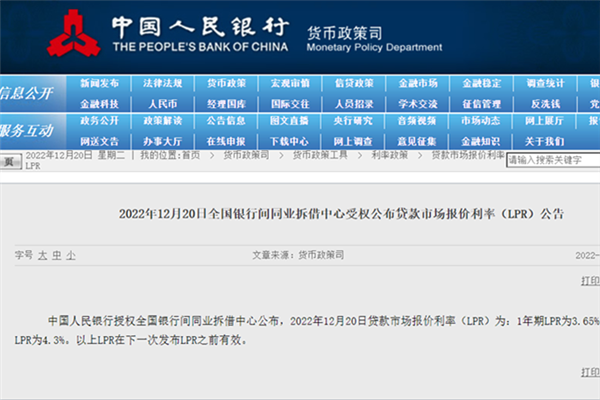Open 经理国库 navigation item
The image size is (600, 400).
pyautogui.click(x=226, y=104)
